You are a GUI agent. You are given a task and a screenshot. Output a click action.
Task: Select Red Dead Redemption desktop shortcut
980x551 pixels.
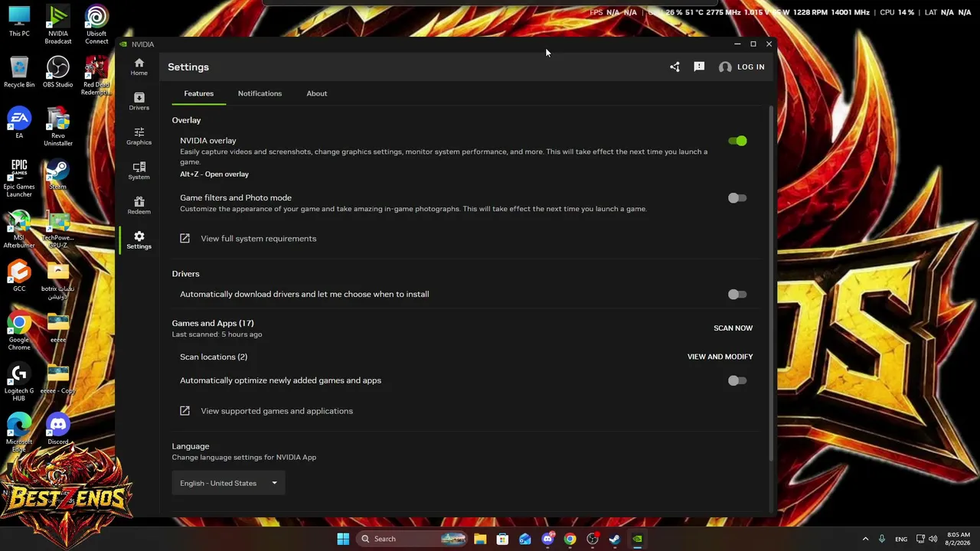point(96,77)
